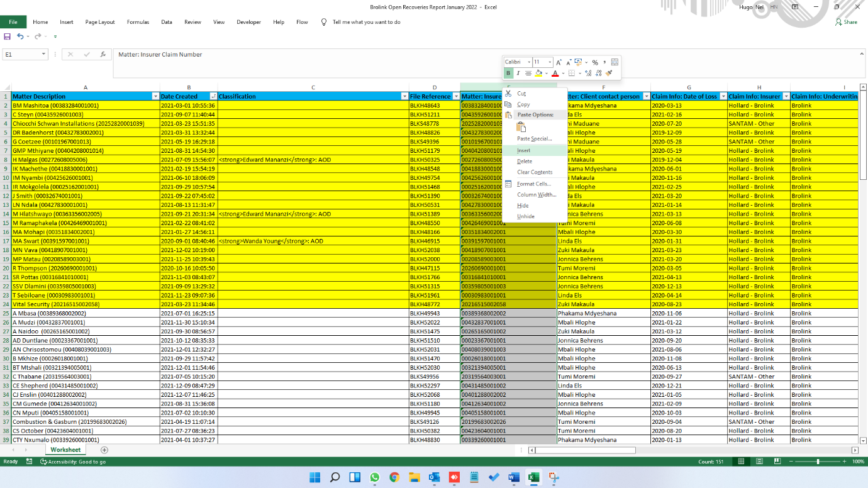868x488 pixels.
Task: Click the zoom in plus button
Action: (845, 462)
